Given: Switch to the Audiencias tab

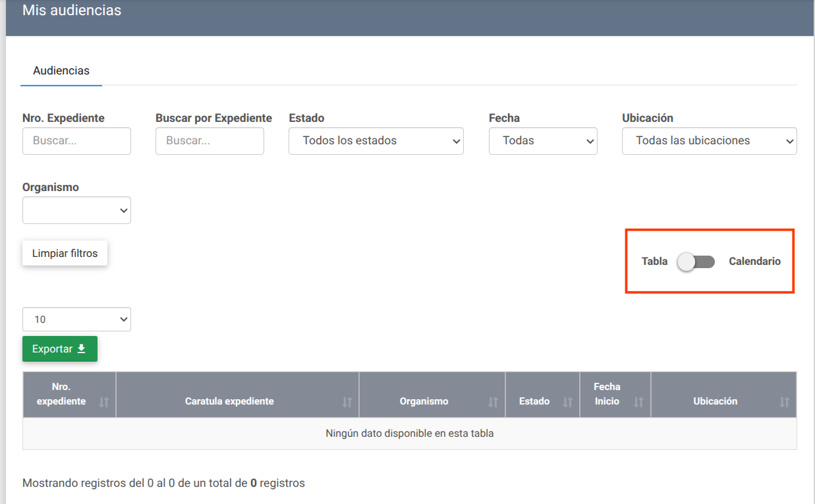Looking at the screenshot, I should click(61, 71).
